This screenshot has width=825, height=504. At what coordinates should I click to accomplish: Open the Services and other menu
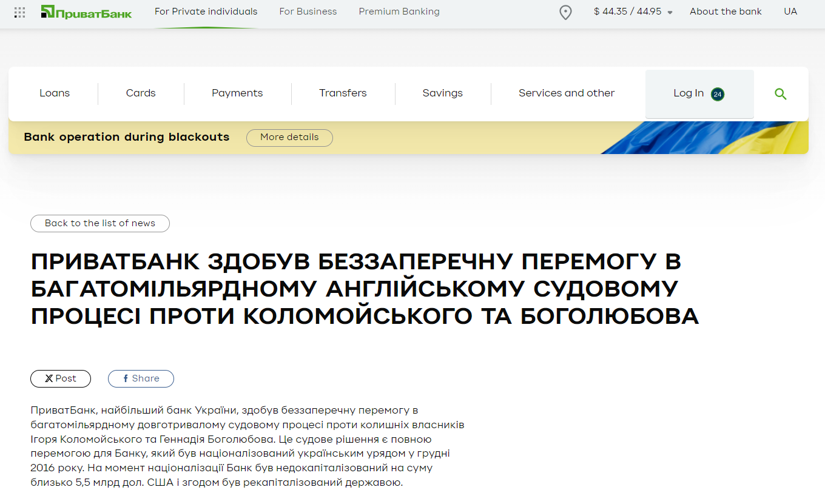pos(567,93)
